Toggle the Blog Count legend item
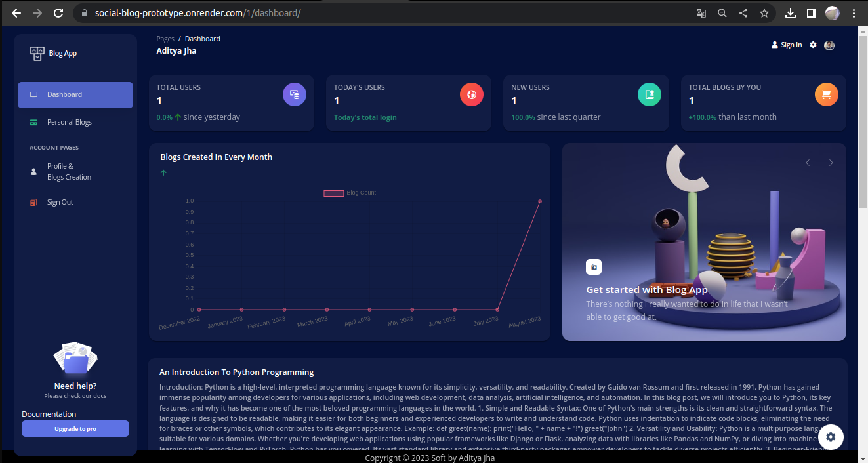 click(x=350, y=193)
